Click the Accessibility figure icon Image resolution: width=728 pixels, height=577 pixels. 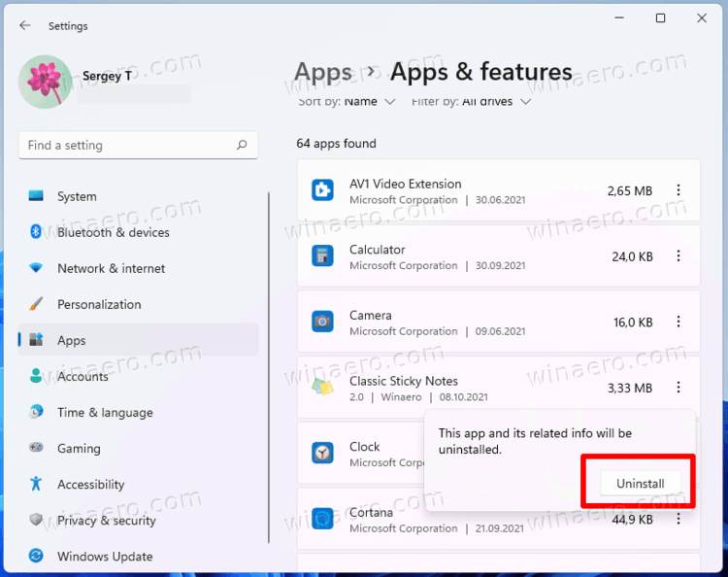point(36,484)
